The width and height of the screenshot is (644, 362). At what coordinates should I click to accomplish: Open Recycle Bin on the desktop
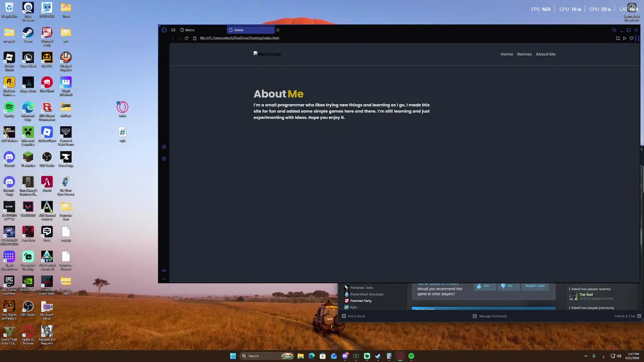click(x=9, y=10)
